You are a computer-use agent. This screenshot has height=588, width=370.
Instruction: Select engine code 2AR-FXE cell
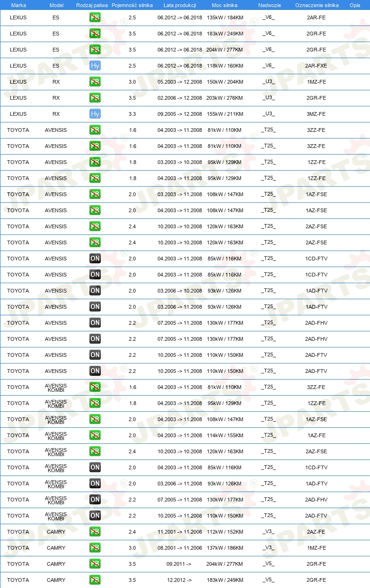[x=316, y=66]
